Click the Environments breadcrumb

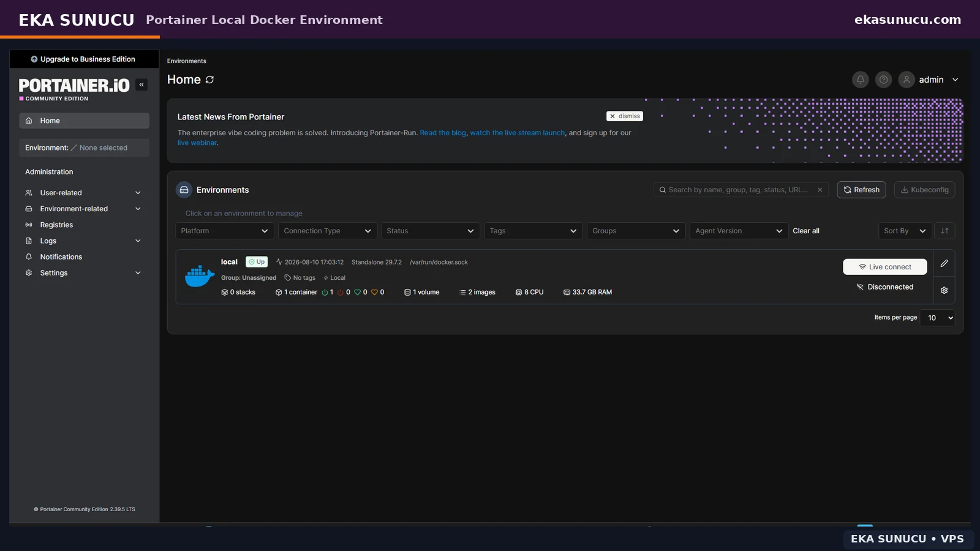187,61
